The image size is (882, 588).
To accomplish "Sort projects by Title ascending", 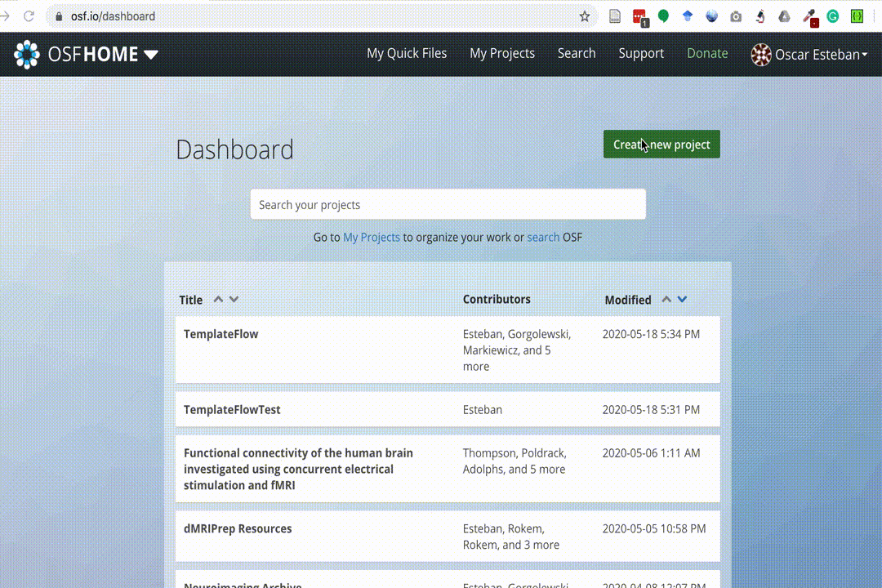I will (218, 299).
